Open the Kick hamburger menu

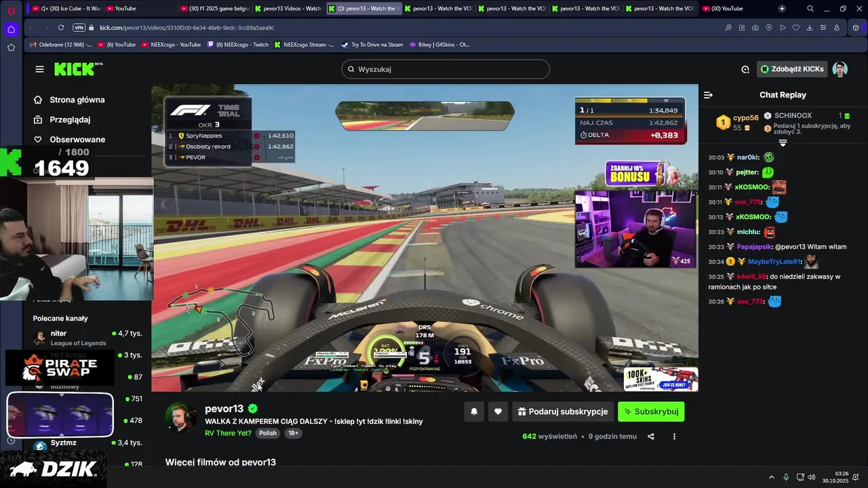coord(39,69)
